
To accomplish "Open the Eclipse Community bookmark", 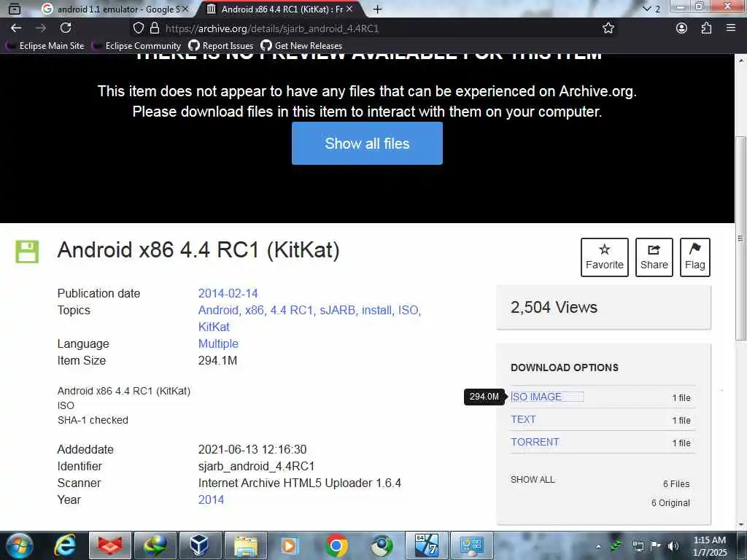I will point(136,46).
